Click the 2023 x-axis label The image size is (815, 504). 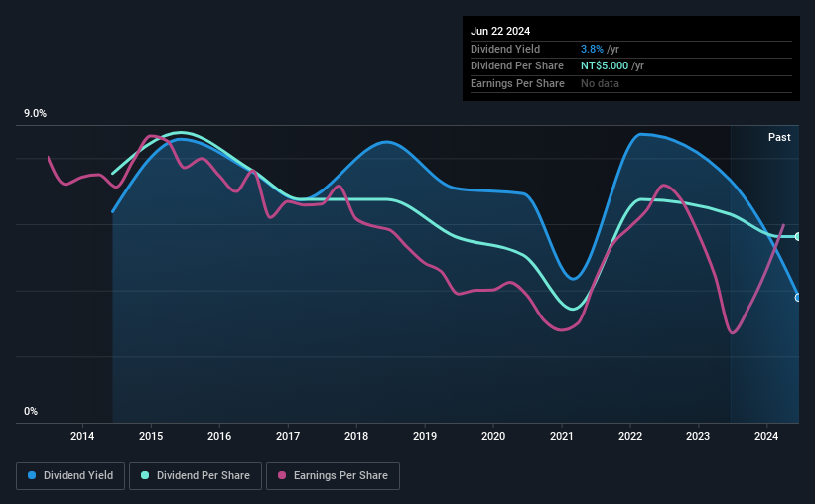[698, 436]
